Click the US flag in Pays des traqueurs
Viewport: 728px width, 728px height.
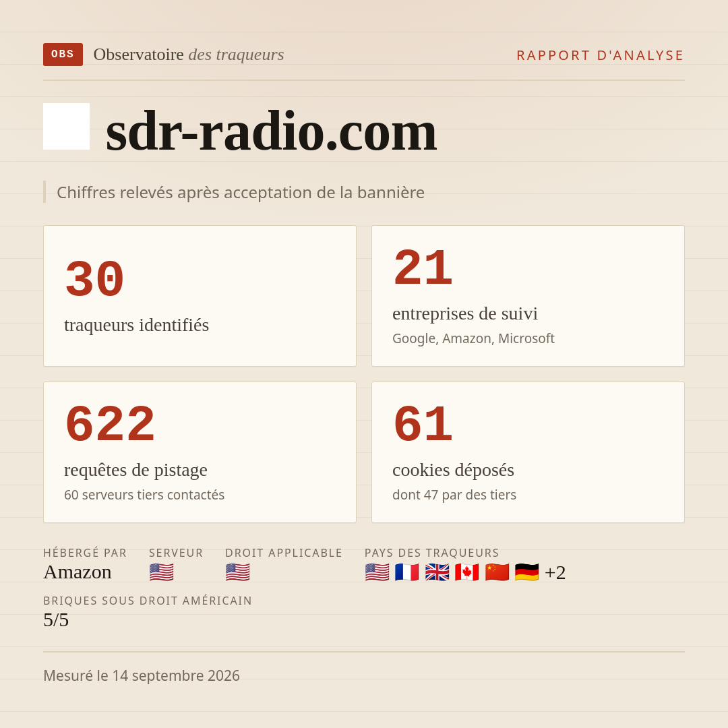pyautogui.click(x=377, y=572)
